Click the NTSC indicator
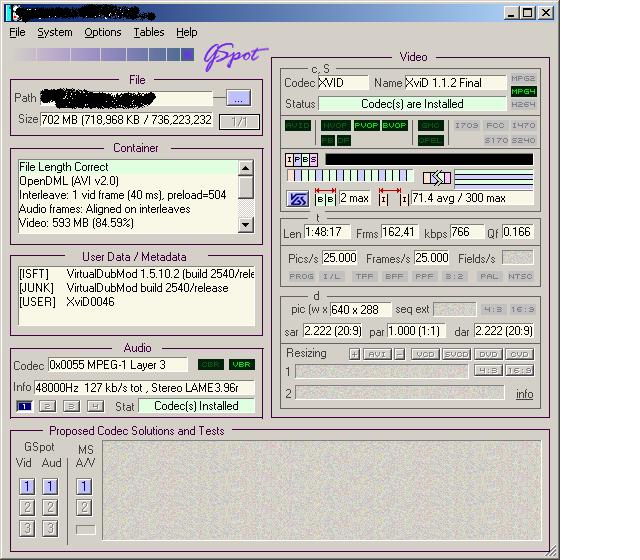640x560 pixels. tap(520, 276)
